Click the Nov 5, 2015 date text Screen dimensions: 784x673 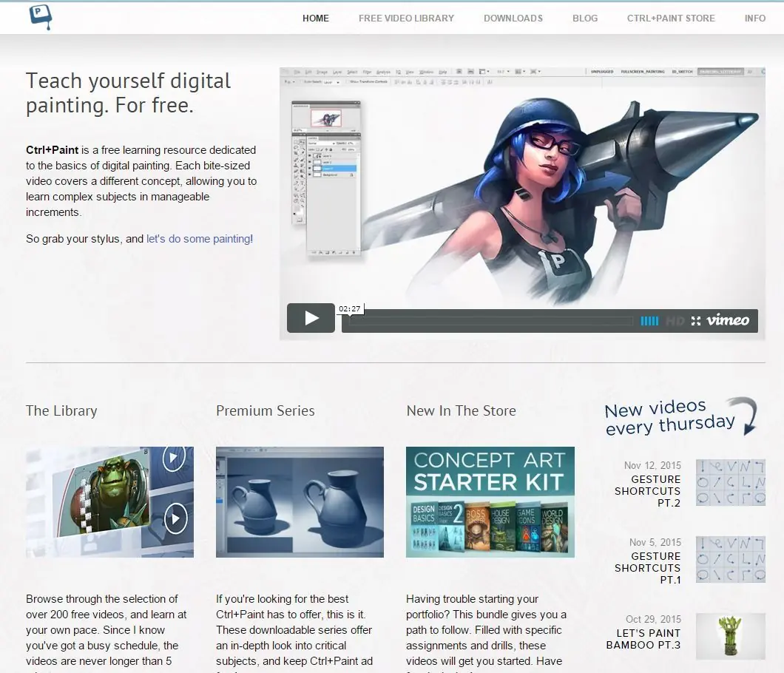[655, 543]
